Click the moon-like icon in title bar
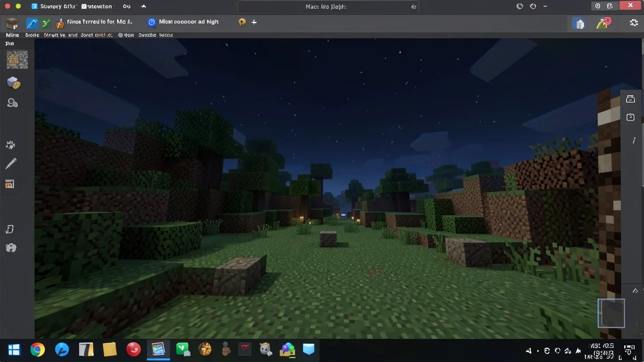Screen dimensions: 644x362 pos(519,6)
